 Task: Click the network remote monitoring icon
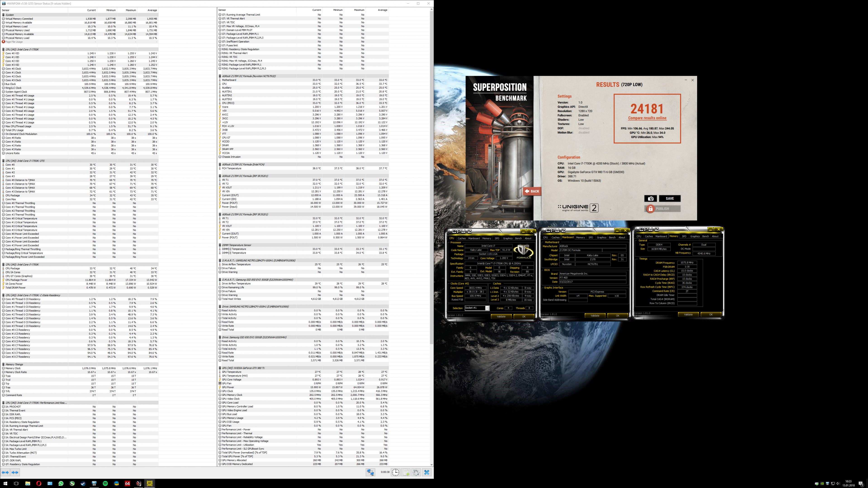point(370,472)
